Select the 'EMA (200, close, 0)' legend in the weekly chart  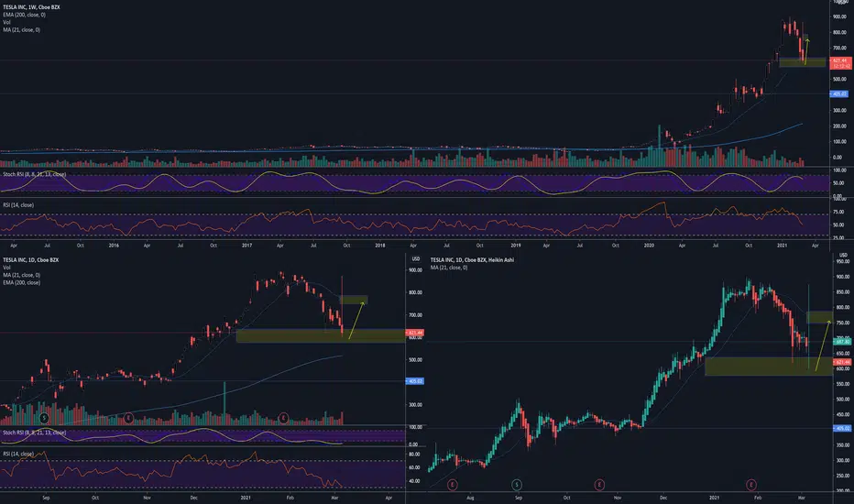click(x=25, y=15)
